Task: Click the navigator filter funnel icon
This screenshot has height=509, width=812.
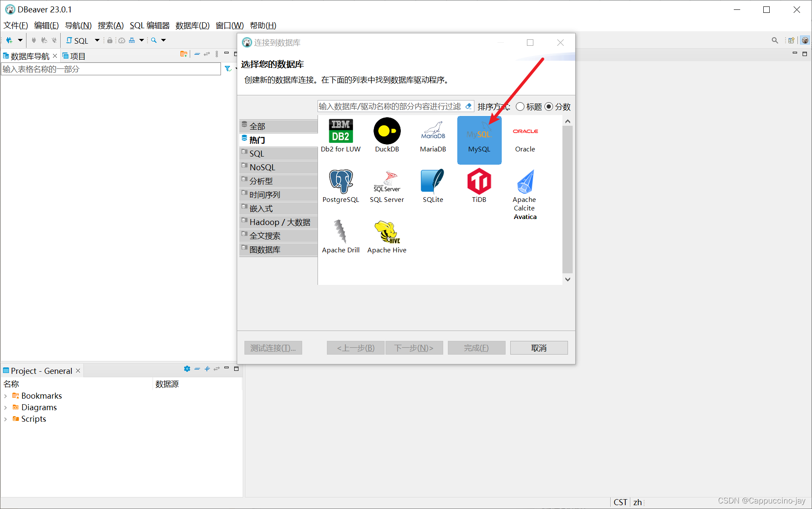Action: coord(228,69)
